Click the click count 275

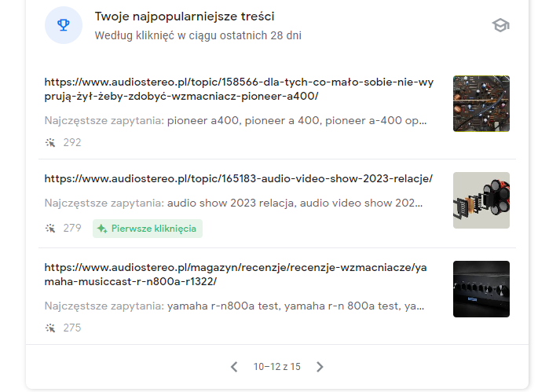coord(72,328)
